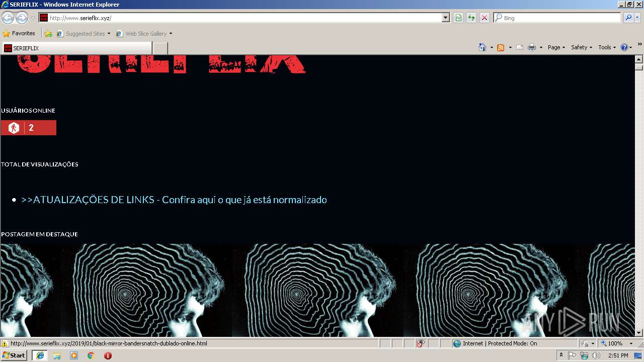The height and width of the screenshot is (362, 644).
Task: Click the page scrollbar up arrow
Action: coord(639,59)
